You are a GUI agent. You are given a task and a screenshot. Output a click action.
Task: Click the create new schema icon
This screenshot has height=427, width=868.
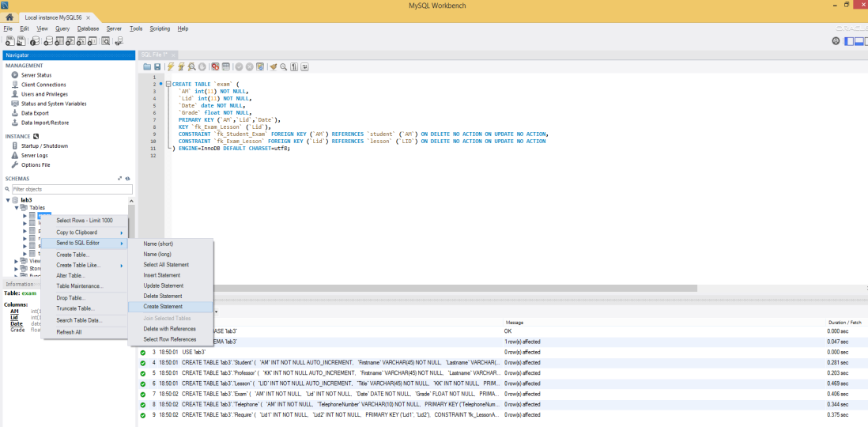coord(48,40)
